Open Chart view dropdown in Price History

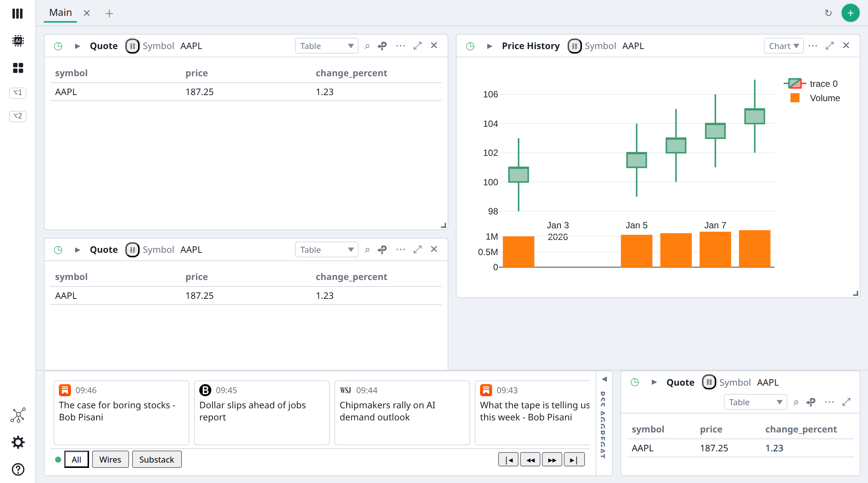[783, 46]
